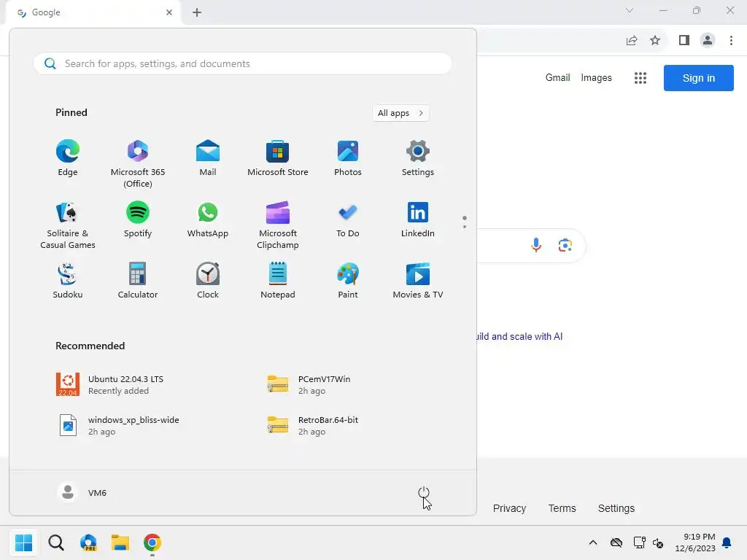The height and width of the screenshot is (560, 747).
Task: Open the Calculator app
Action: (x=138, y=281)
